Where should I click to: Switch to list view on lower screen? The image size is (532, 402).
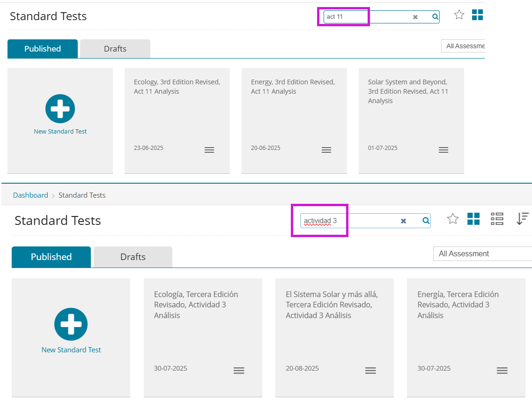pos(497,218)
